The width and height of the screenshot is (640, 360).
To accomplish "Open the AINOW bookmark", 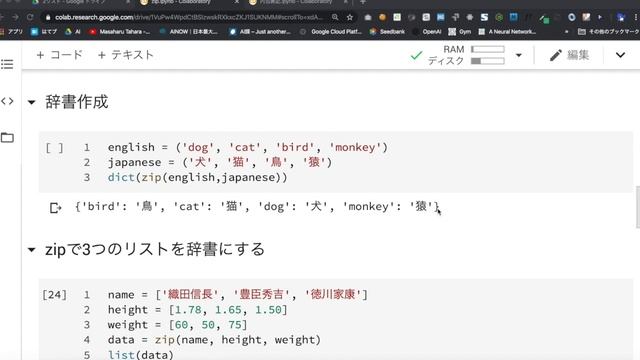I will tap(189, 31).
